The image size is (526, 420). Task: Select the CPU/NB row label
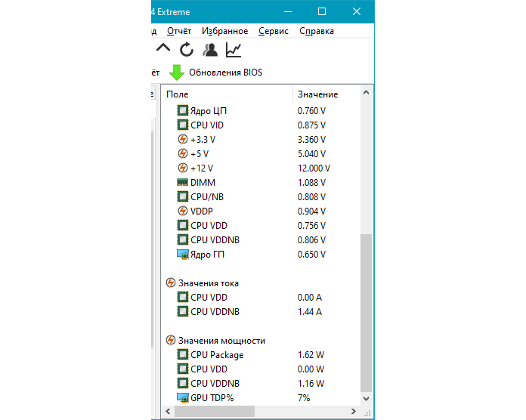207,197
